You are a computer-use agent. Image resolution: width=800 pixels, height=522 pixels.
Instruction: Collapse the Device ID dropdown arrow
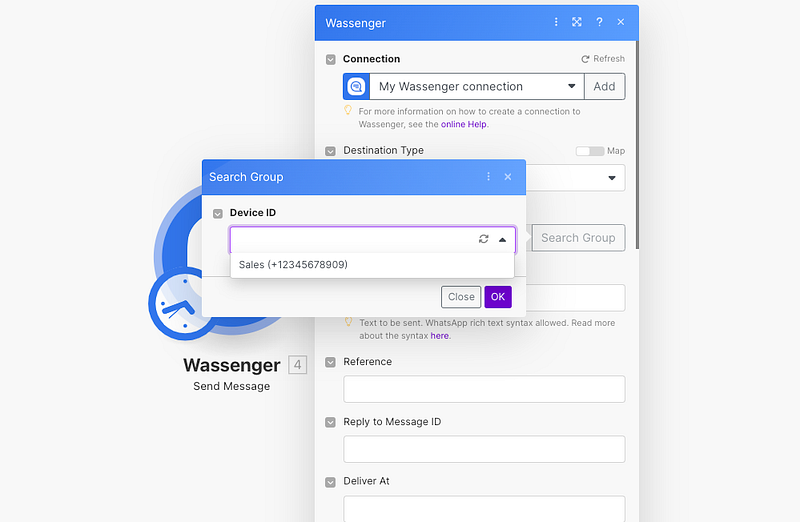(502, 239)
